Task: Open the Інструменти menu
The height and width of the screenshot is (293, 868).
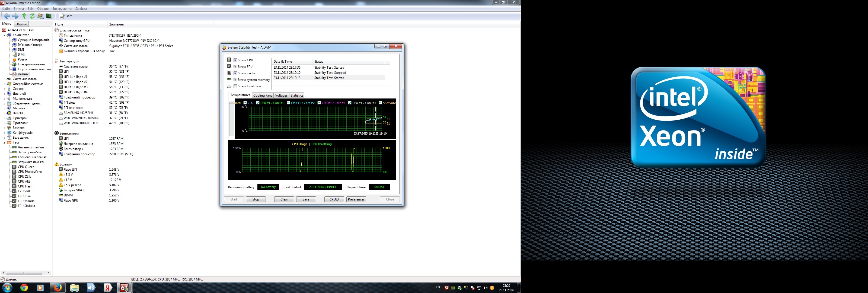Action: click(x=62, y=9)
